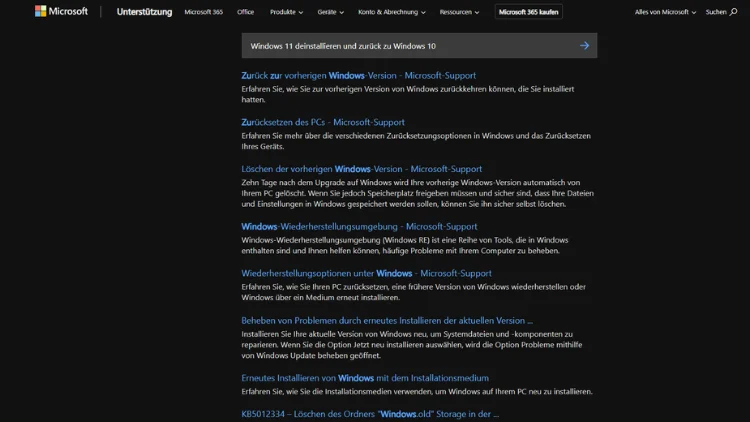Click the Microsoft logo
The height and width of the screenshot is (422, 750).
click(61, 11)
